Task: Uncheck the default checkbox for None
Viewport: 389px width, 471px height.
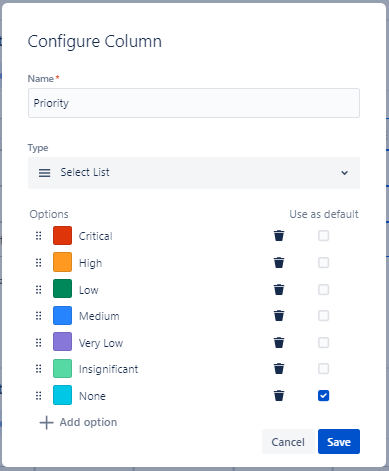Action: (323, 396)
